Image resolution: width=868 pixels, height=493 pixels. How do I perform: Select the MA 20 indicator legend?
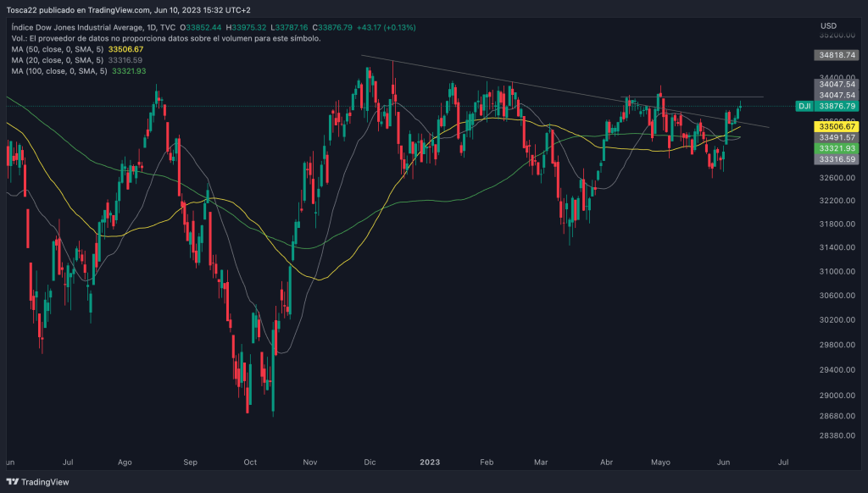click(58, 61)
